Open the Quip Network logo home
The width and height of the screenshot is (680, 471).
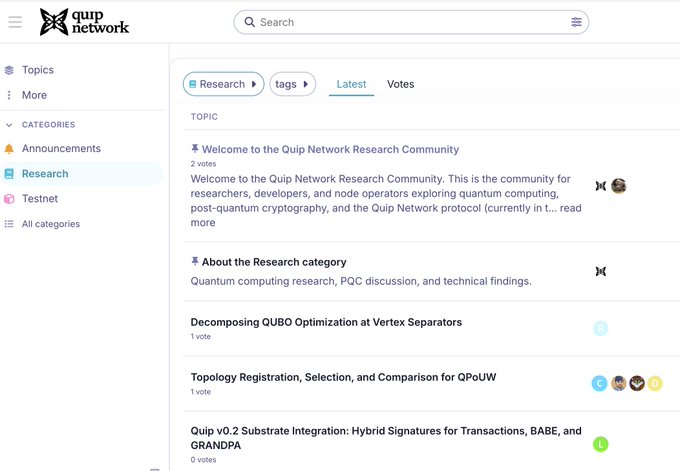(84, 22)
